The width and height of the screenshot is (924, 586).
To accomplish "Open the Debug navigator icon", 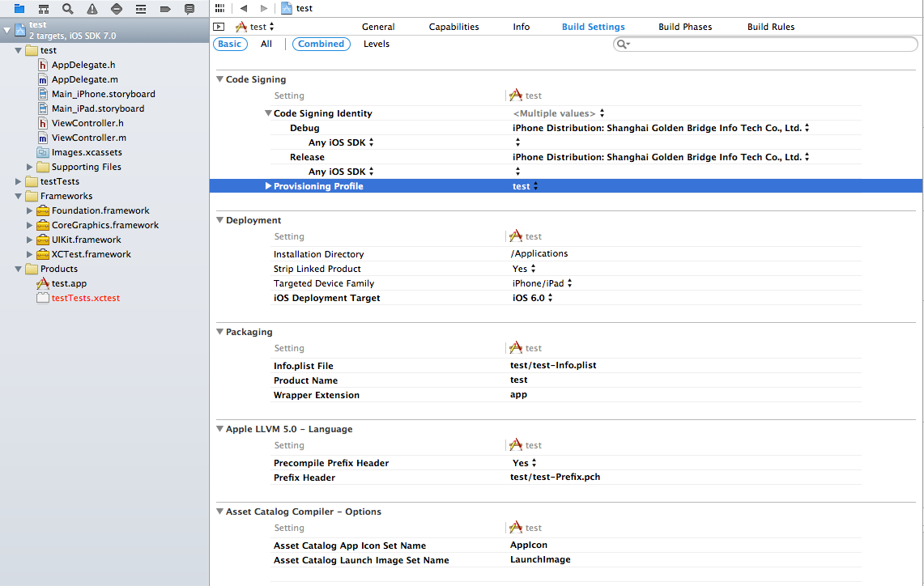I will 141,9.
